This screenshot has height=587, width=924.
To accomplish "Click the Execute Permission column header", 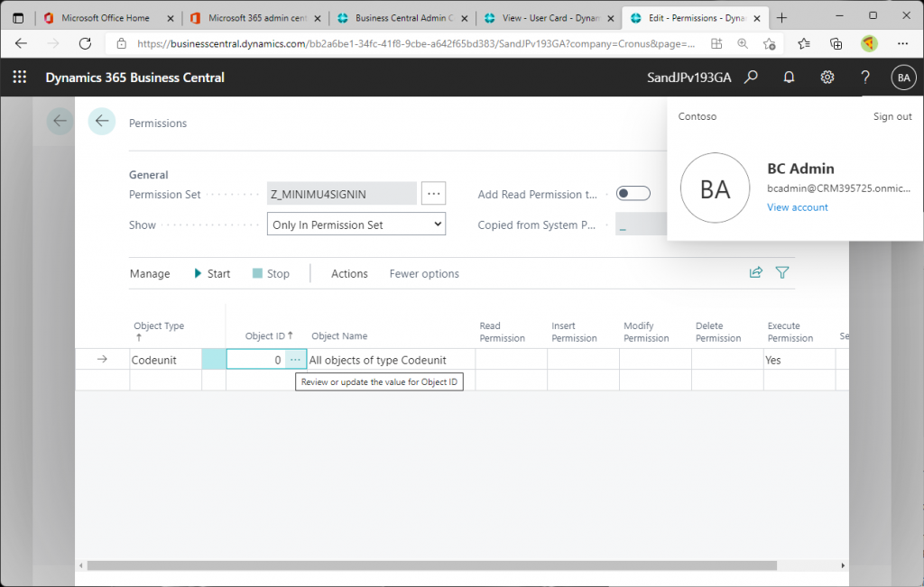I will (790, 332).
